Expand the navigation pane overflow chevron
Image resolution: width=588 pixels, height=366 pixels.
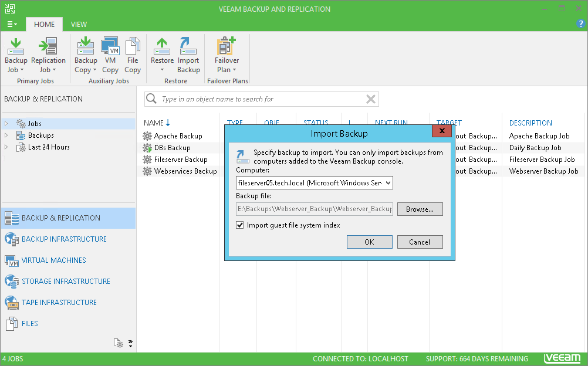(x=130, y=343)
